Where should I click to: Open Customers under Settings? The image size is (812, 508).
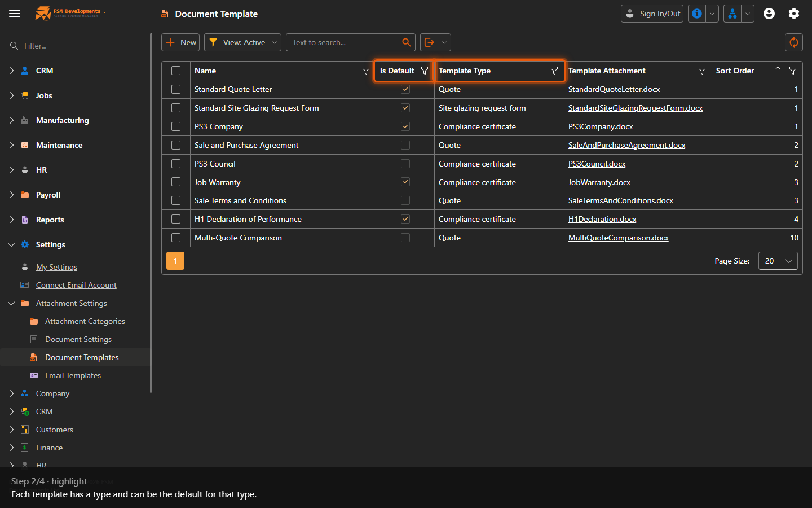55,430
